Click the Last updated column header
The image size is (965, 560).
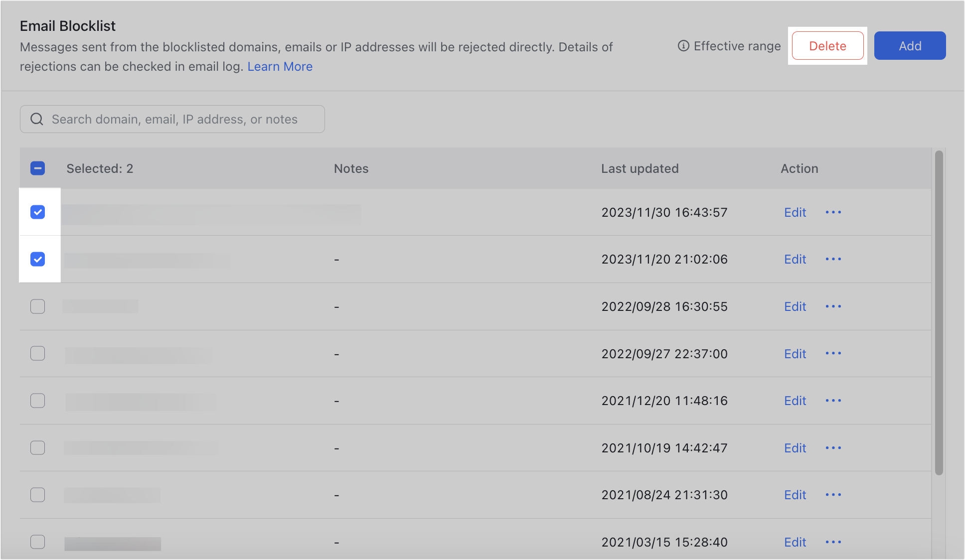click(640, 168)
